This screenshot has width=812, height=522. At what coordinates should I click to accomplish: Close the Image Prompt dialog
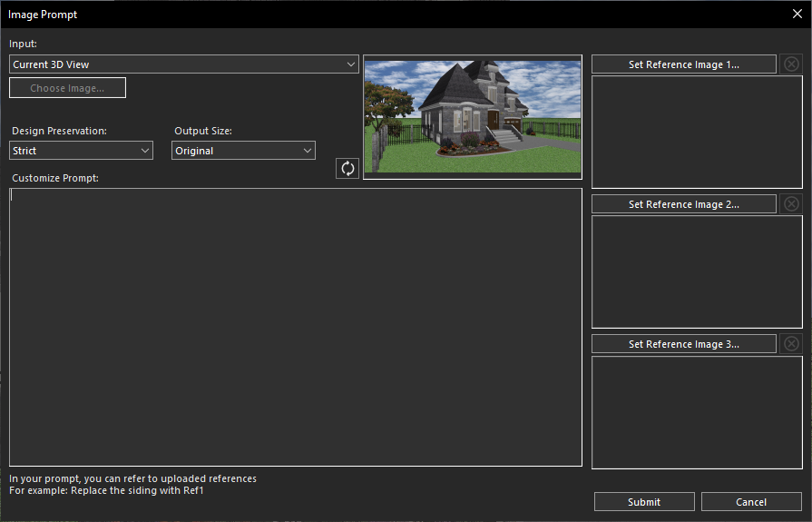click(x=797, y=14)
